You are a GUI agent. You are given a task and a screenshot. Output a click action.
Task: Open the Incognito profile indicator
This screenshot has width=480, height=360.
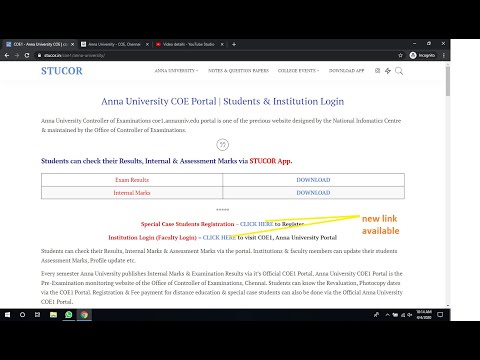(x=422, y=55)
